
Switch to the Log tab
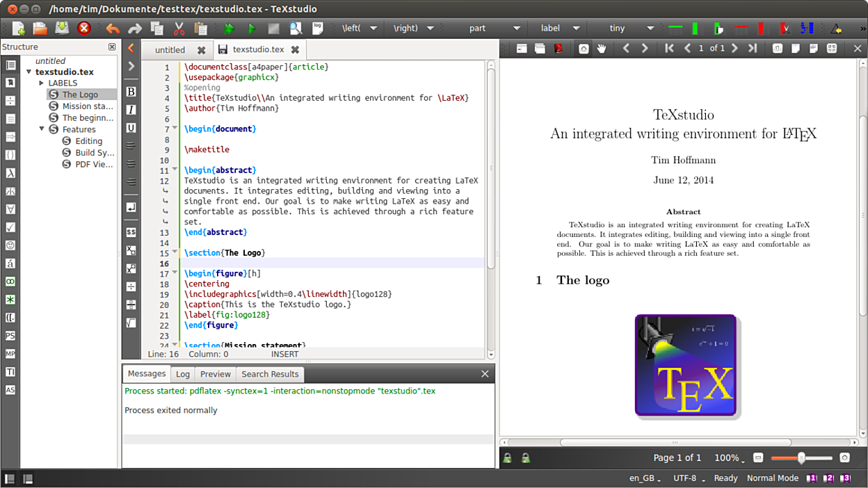pyautogui.click(x=183, y=374)
